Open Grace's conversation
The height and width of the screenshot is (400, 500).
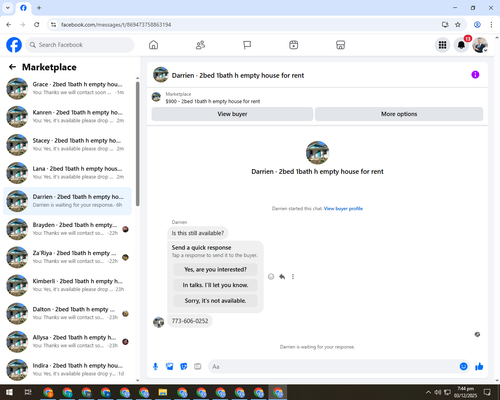click(x=68, y=88)
